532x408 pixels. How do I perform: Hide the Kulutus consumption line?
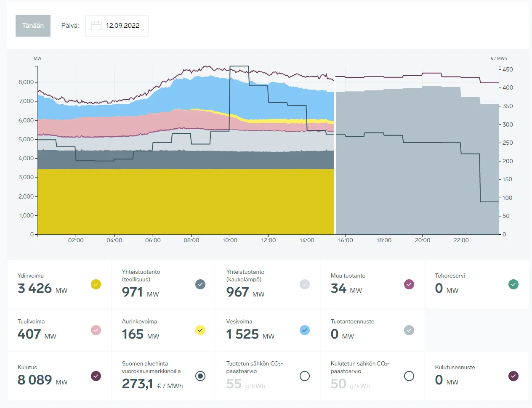point(96,376)
